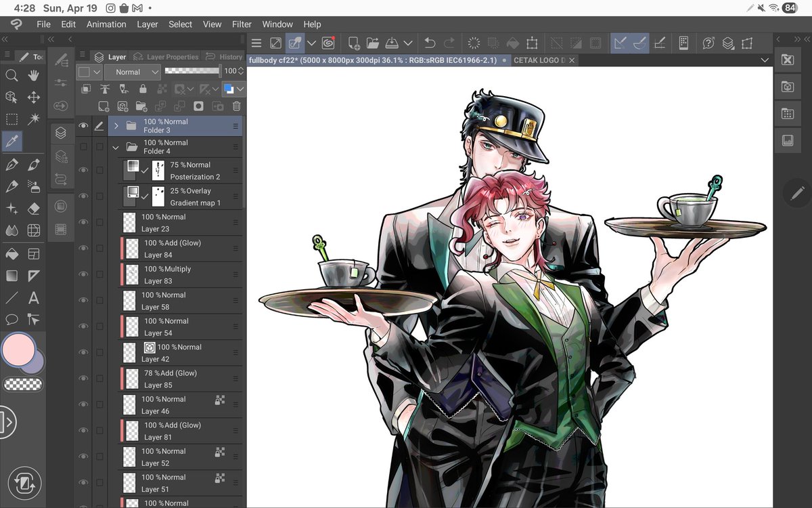This screenshot has width=812, height=508.
Task: Delete the selected layer with trash icon
Action: 236,106
